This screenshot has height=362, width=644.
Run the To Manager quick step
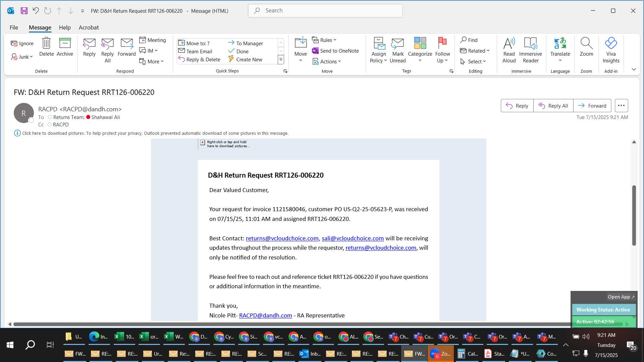click(246, 43)
